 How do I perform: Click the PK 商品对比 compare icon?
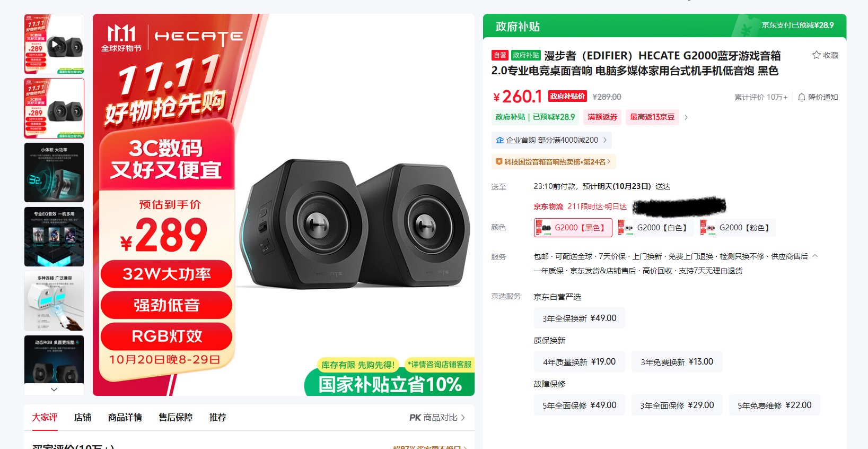pyautogui.click(x=415, y=418)
